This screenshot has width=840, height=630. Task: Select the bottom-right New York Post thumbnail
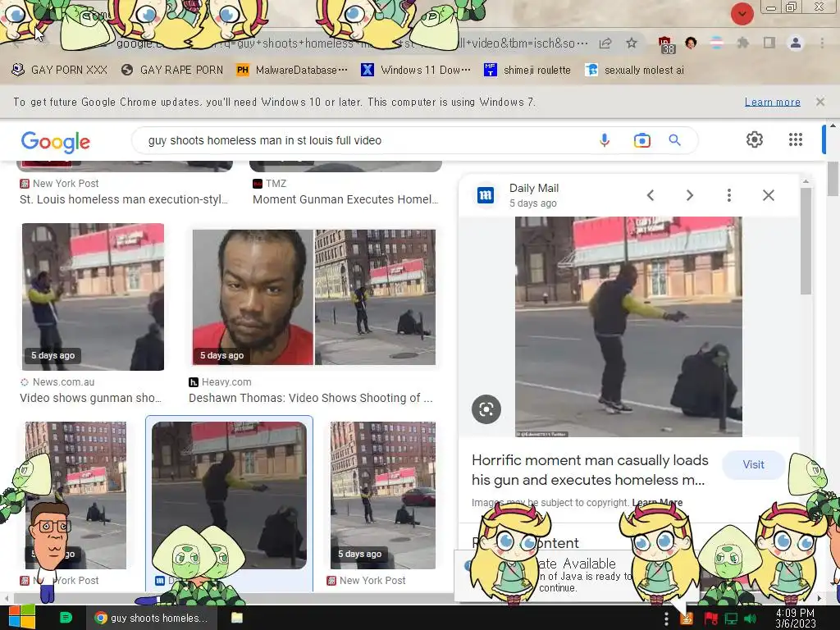[x=383, y=495]
